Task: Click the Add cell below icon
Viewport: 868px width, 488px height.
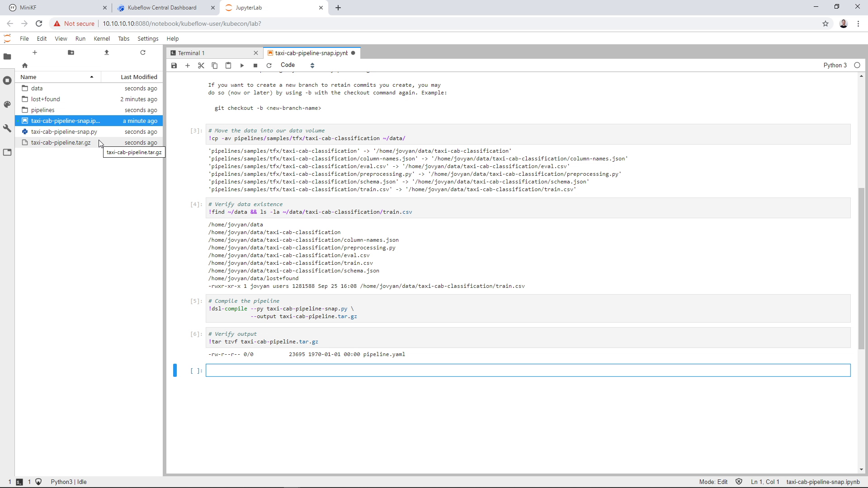Action: coord(188,65)
